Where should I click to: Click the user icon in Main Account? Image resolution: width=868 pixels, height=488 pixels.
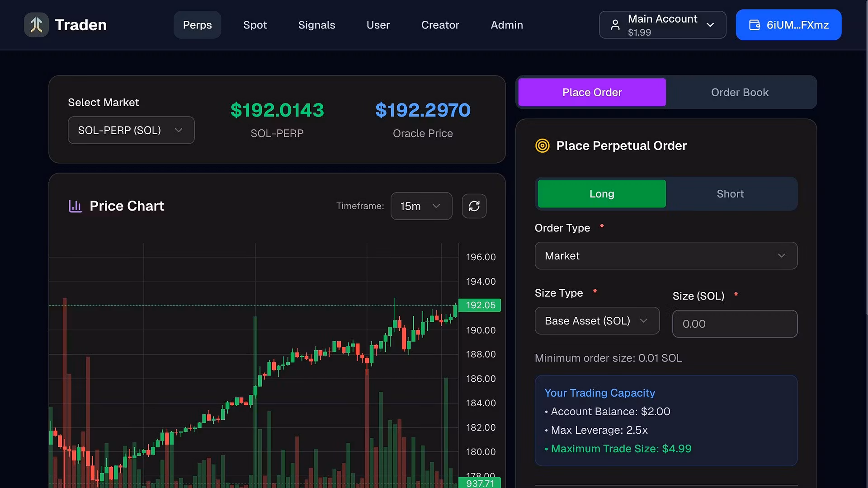[615, 25]
